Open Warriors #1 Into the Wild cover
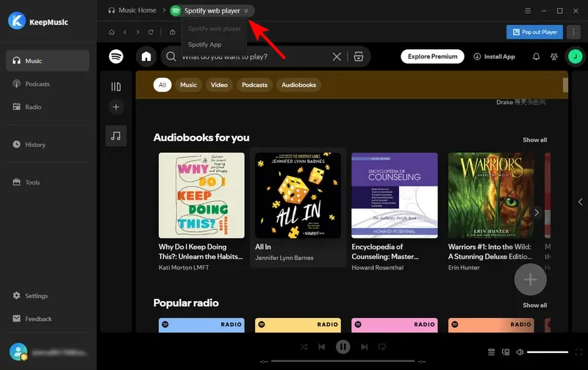This screenshot has height=370, width=588. 491,195
